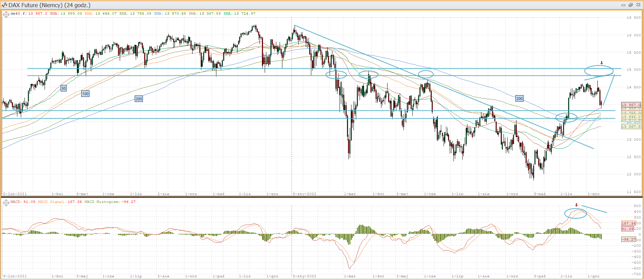The width and height of the screenshot is (644, 279).
Task: Close the DAX Future chart window
Action: (x=638, y=5)
